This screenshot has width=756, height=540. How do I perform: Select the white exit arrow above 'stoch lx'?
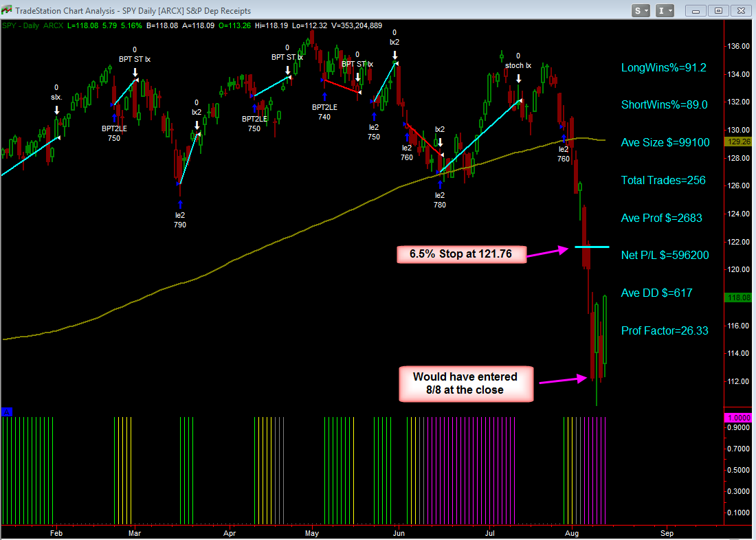pos(519,78)
